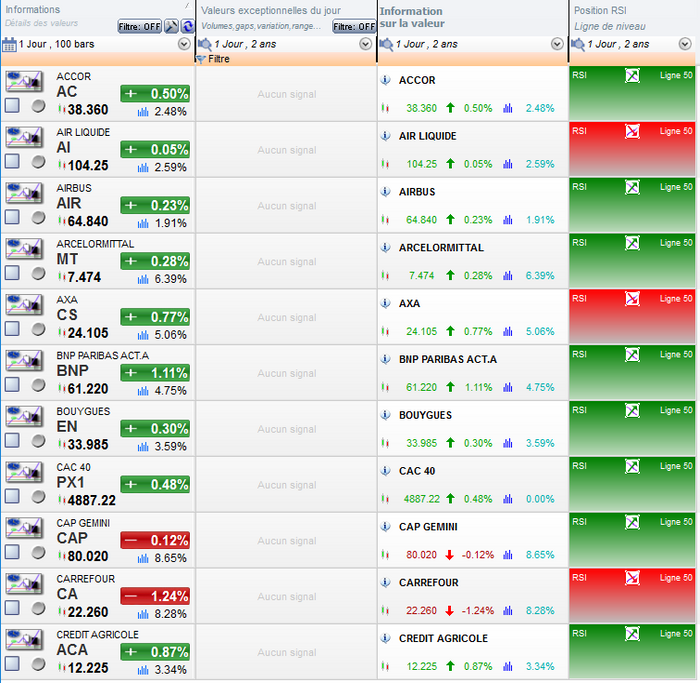Click the Filtre funnel row label
Screen dimensions: 700x683
(x=213, y=59)
